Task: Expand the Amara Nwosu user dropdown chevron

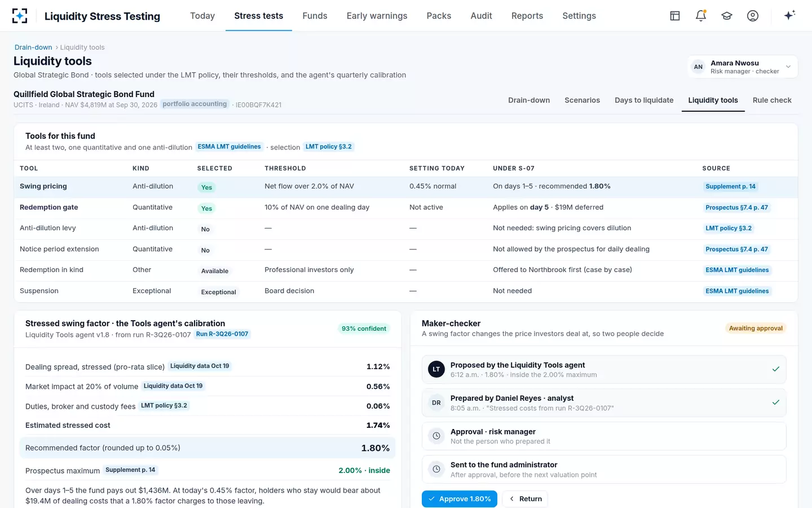Action: (788, 67)
